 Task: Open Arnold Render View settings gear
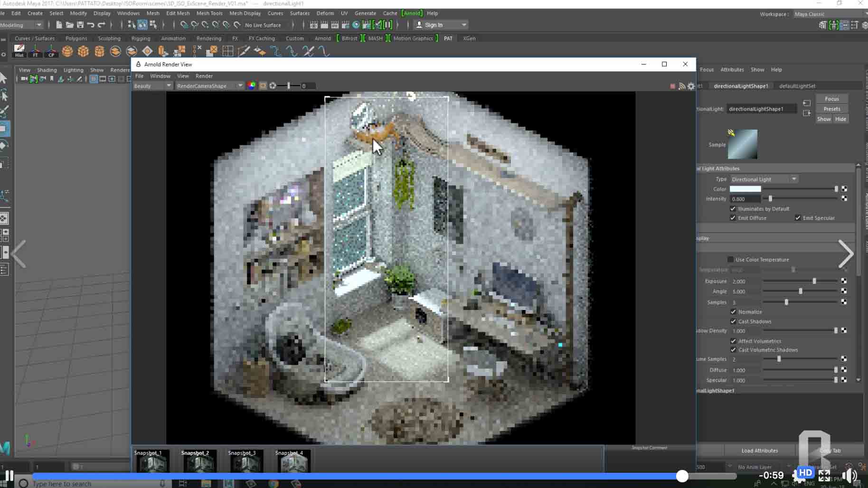tap(691, 86)
